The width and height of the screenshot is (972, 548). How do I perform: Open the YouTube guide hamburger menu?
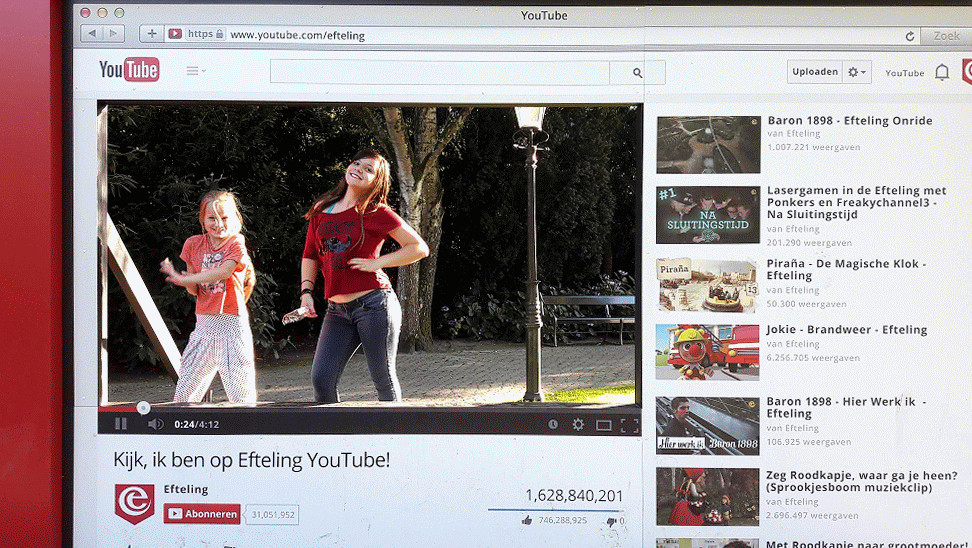click(196, 71)
